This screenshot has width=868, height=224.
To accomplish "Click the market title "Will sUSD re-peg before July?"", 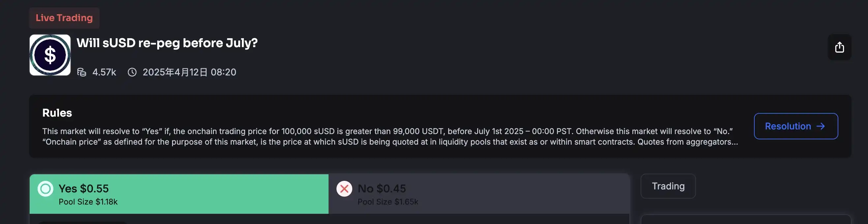I will (x=167, y=43).
